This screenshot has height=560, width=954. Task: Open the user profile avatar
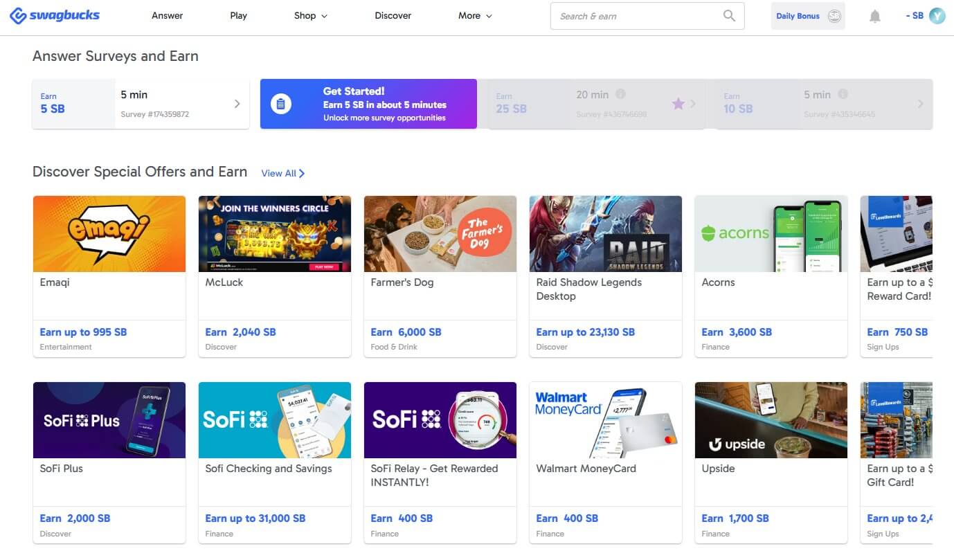pyautogui.click(x=937, y=16)
